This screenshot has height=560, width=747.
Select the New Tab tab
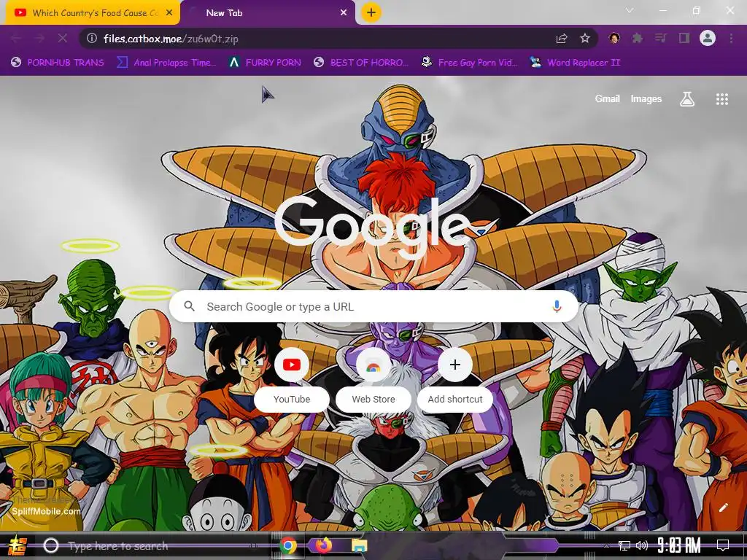(x=267, y=13)
